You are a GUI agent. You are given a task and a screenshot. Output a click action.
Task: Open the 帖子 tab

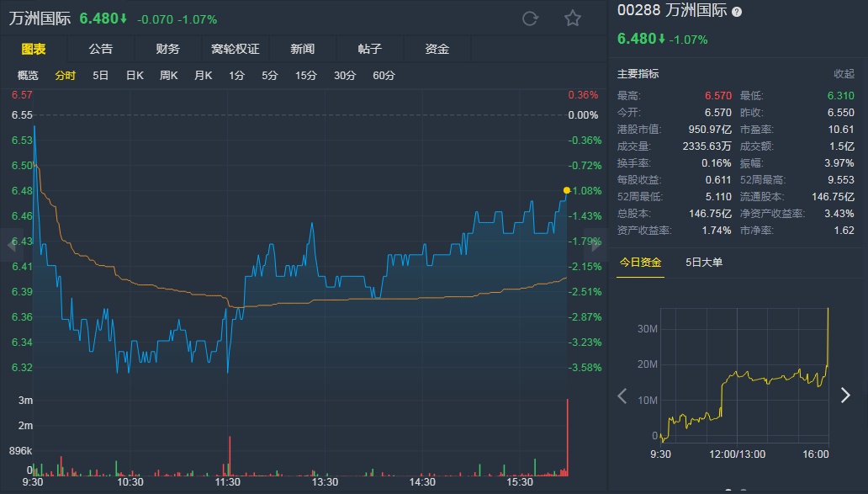[370, 49]
